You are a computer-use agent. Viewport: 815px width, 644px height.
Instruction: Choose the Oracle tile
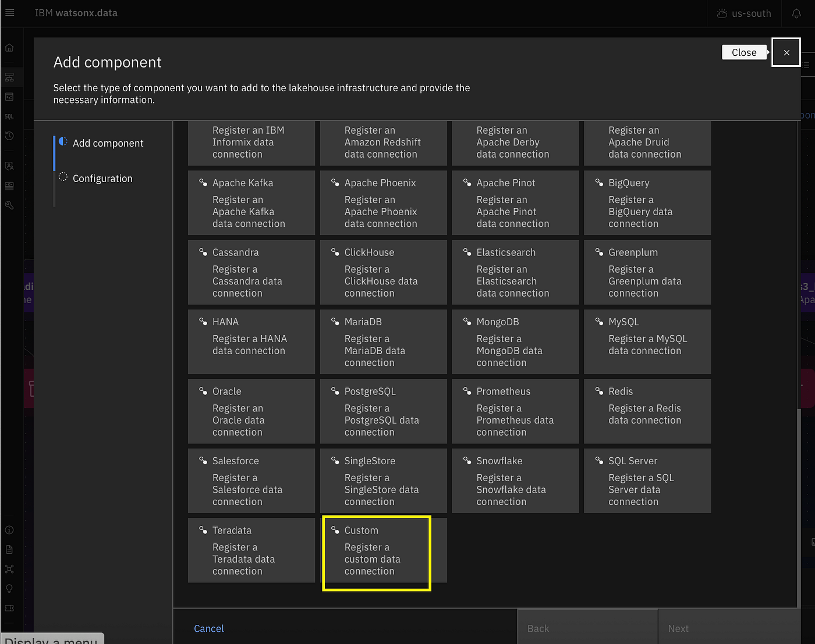coord(251,411)
